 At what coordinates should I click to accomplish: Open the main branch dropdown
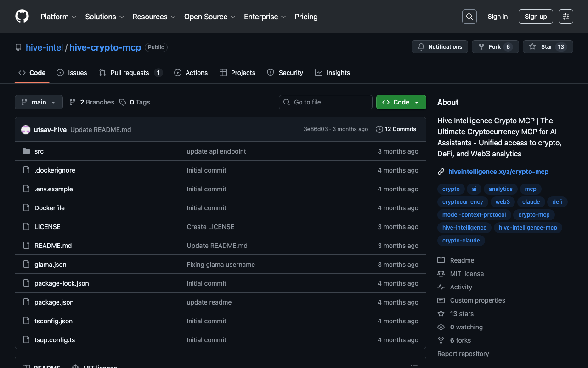(x=39, y=102)
